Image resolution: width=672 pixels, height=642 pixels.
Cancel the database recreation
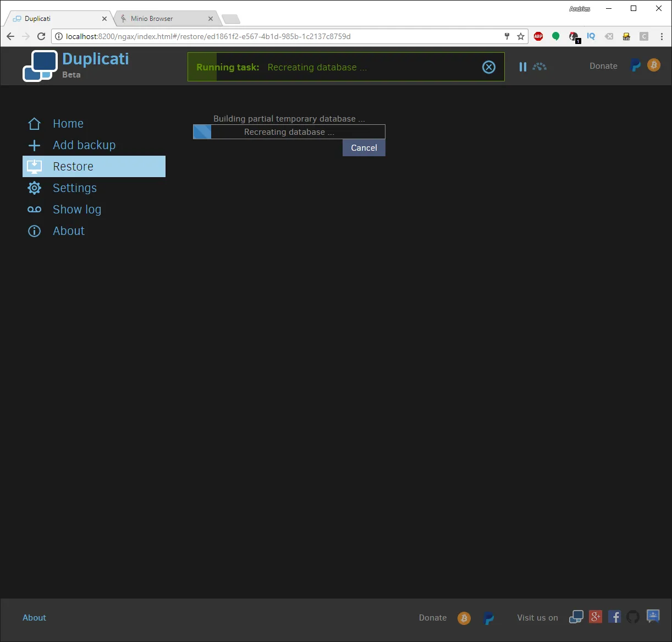point(364,148)
